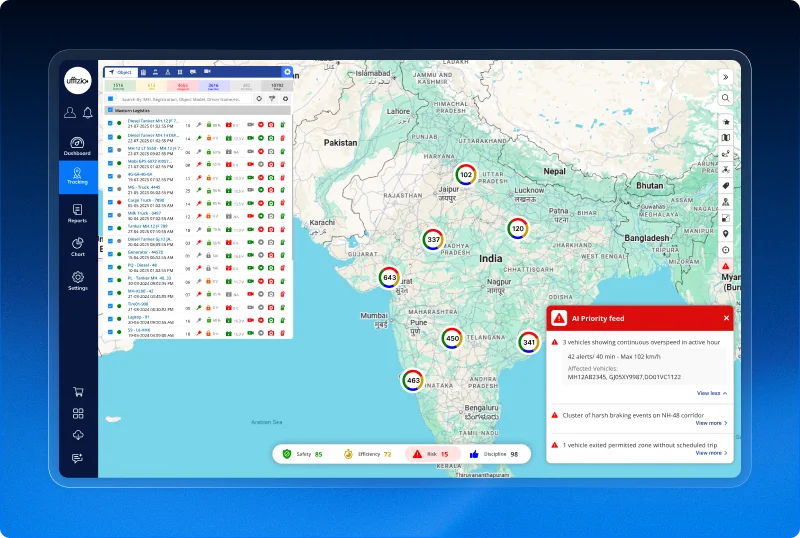Click the Uffizio logo
Screen dimensions: 800x538
coord(78,81)
